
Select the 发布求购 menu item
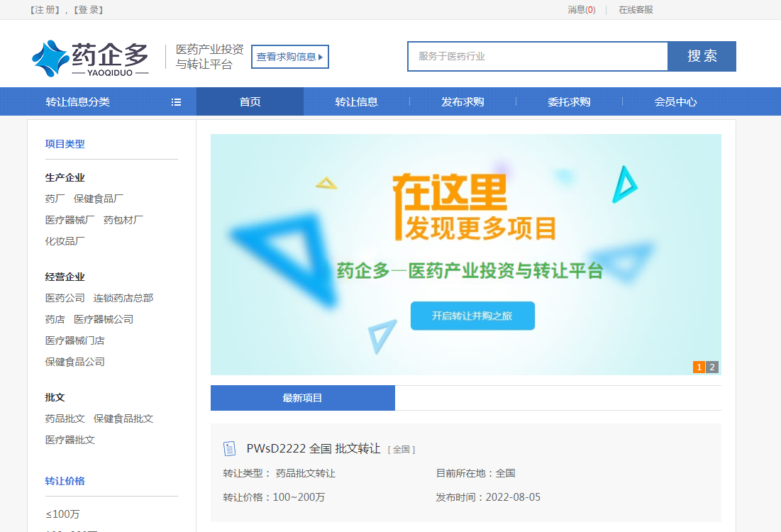462,102
